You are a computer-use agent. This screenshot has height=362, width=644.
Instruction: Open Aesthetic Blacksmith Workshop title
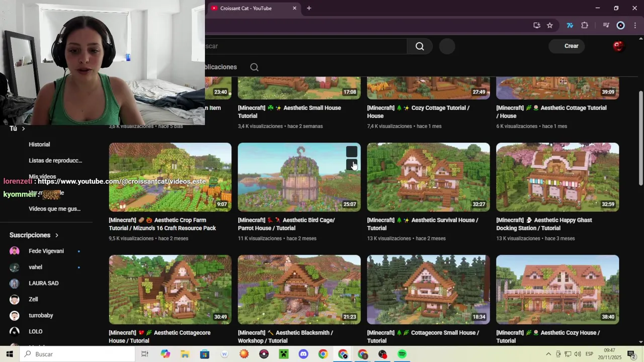tap(285, 336)
